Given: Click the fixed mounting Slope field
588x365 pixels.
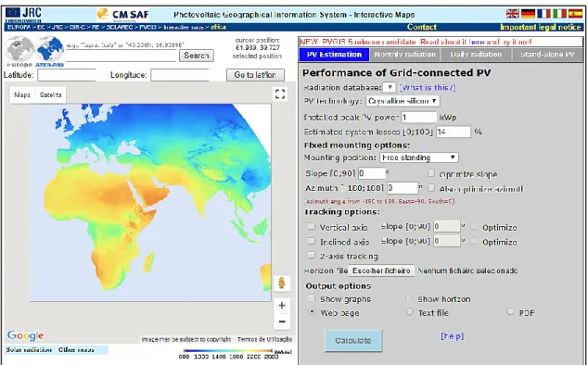Looking at the screenshot, I should click(x=371, y=173).
